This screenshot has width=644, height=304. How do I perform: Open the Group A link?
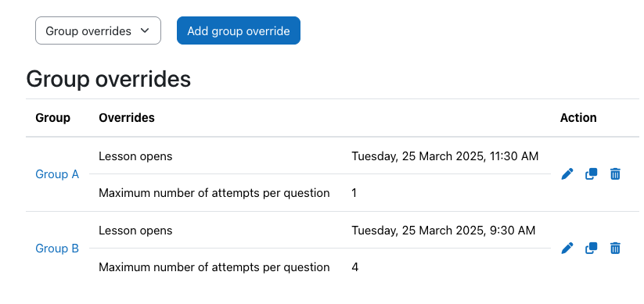point(57,174)
